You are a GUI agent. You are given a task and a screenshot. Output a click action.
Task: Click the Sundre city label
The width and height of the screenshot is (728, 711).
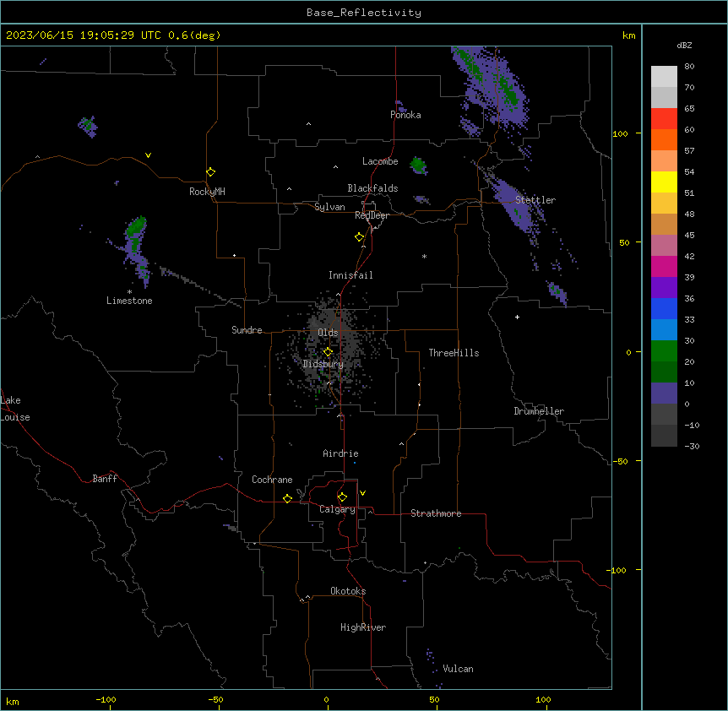[247, 330]
